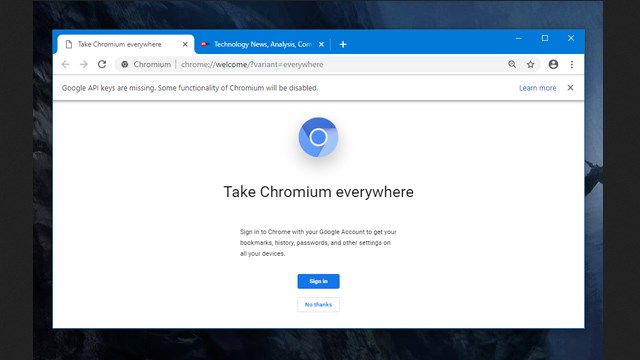
Task: Open the Learn more link
Action: [538, 88]
